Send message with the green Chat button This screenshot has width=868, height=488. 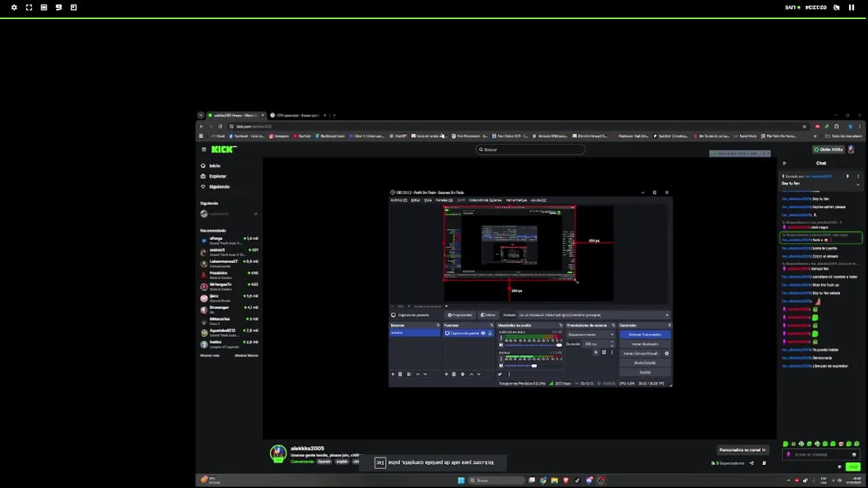(x=853, y=466)
